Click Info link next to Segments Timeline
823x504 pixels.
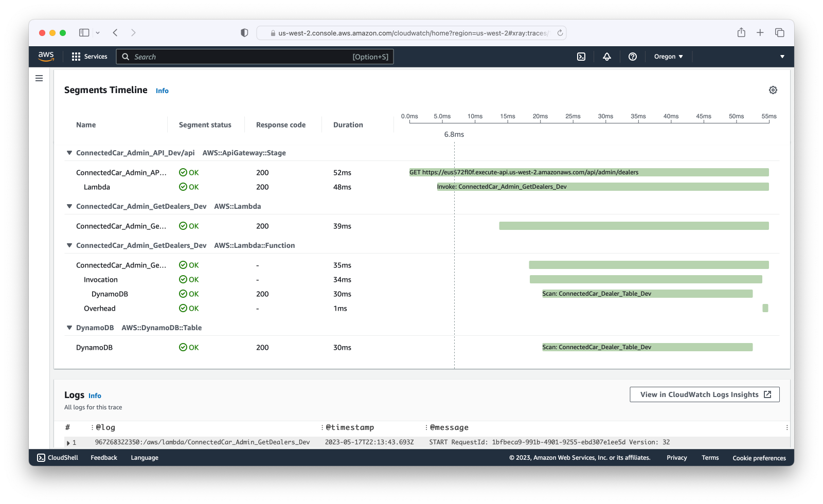click(x=162, y=91)
